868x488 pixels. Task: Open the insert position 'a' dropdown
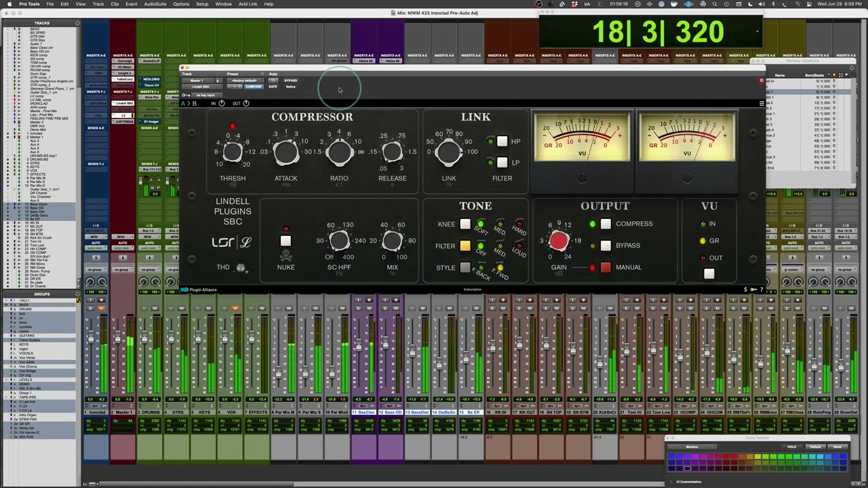tap(219, 81)
